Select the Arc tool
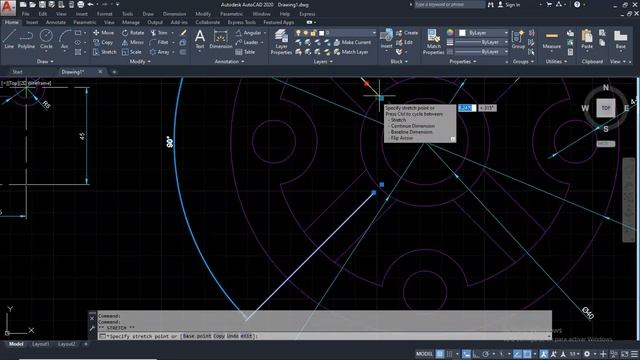 click(64, 39)
